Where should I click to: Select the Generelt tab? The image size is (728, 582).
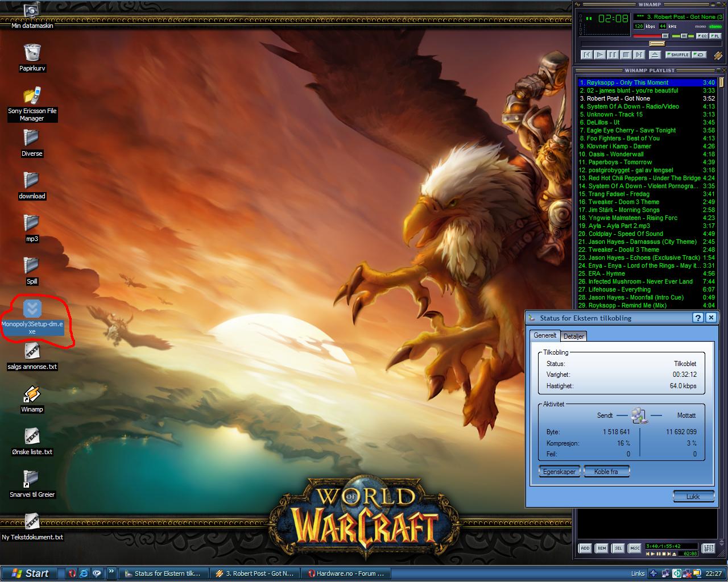(x=545, y=335)
